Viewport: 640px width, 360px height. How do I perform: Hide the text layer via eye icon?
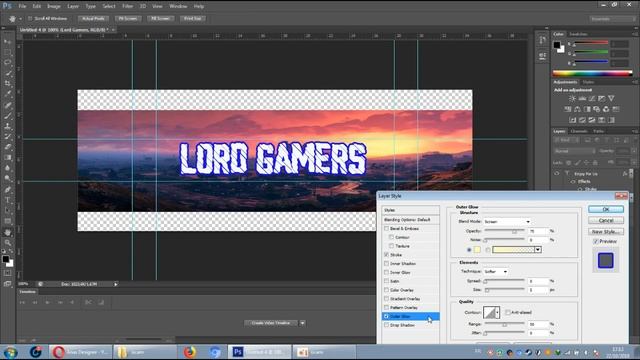556,174
